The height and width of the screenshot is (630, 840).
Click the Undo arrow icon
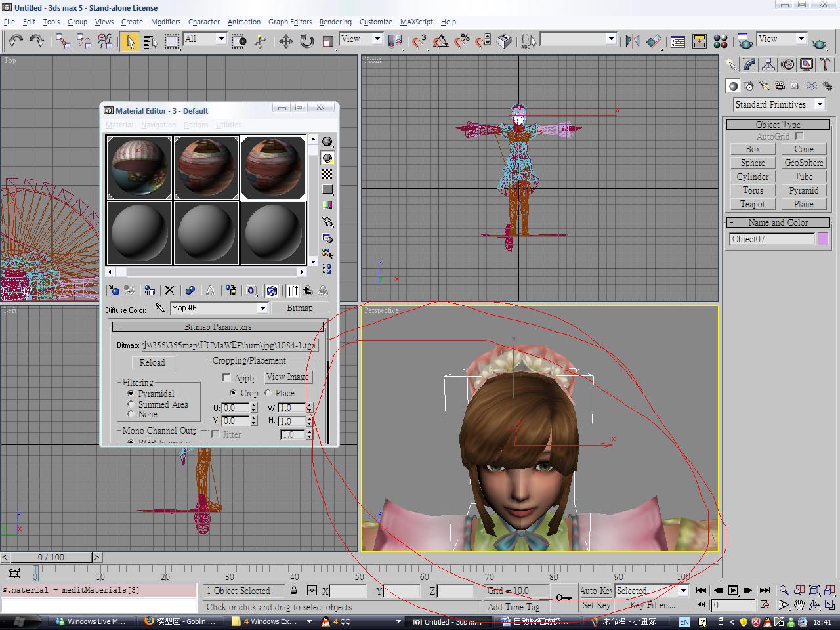[x=16, y=41]
